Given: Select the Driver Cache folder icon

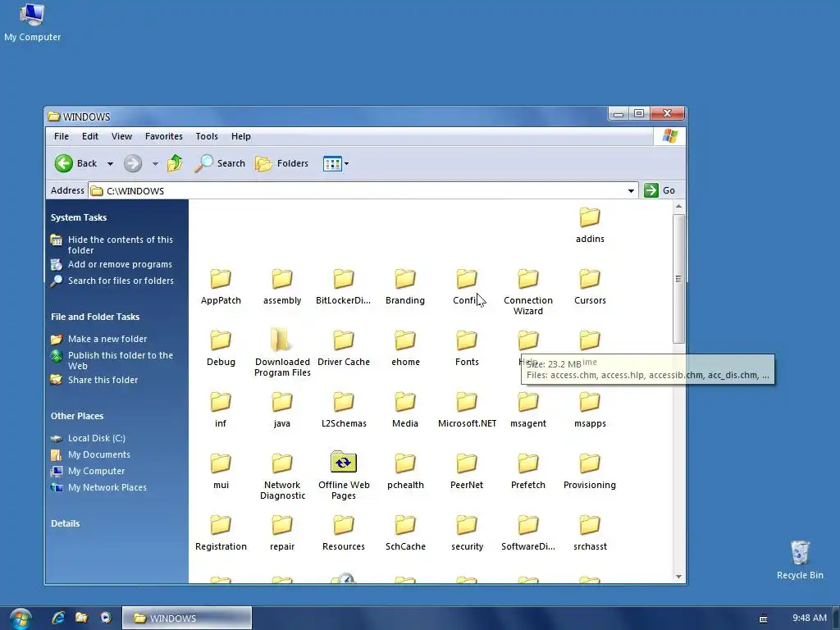Looking at the screenshot, I should (344, 340).
